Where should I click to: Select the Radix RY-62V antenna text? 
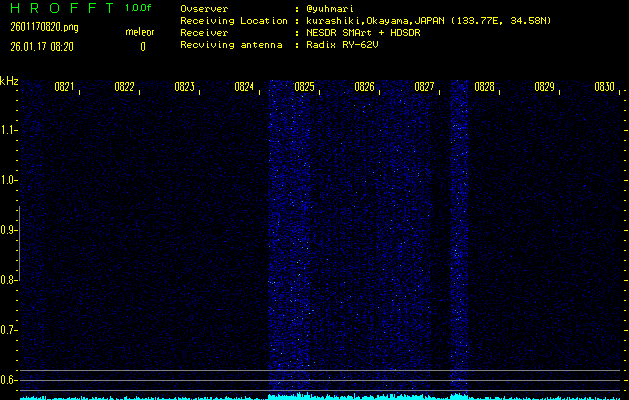click(342, 45)
